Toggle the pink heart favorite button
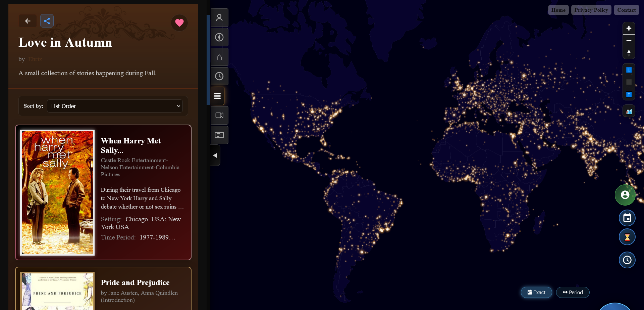Viewport: 644px width, 310px height. (179, 23)
